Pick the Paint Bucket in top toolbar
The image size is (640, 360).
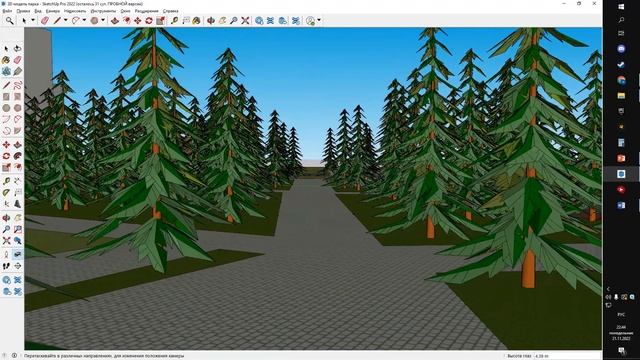coord(197,20)
